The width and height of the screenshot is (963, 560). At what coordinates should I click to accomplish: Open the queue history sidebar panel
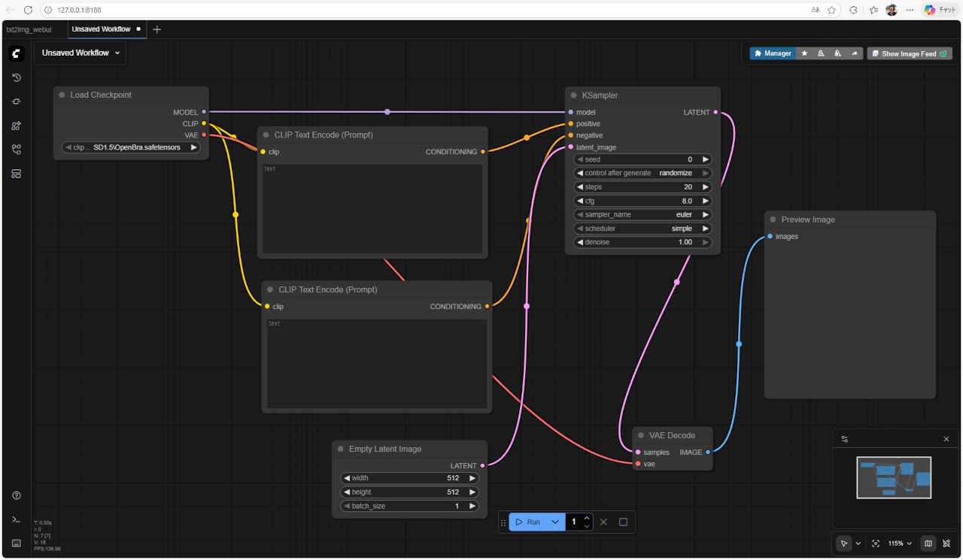tap(17, 77)
